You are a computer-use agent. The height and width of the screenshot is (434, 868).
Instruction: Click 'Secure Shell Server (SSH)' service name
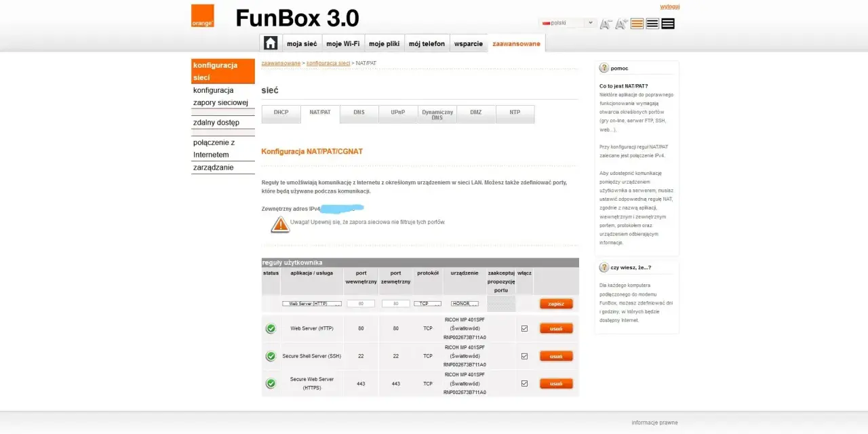[312, 355]
